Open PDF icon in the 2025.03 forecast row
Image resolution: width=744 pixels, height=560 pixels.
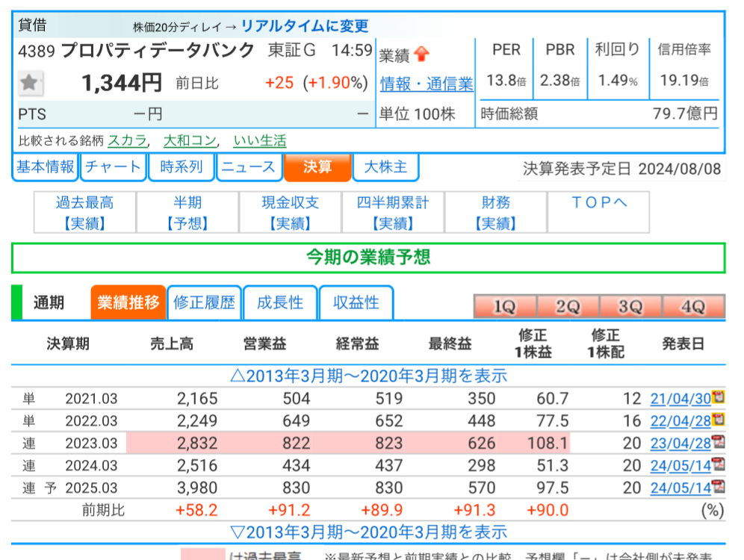click(719, 487)
